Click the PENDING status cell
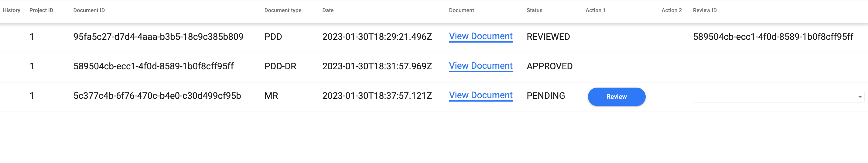The image size is (868, 163). point(545,96)
